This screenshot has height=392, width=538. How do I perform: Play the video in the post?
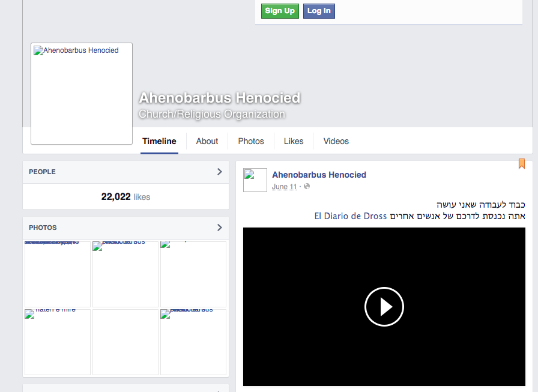click(x=384, y=307)
